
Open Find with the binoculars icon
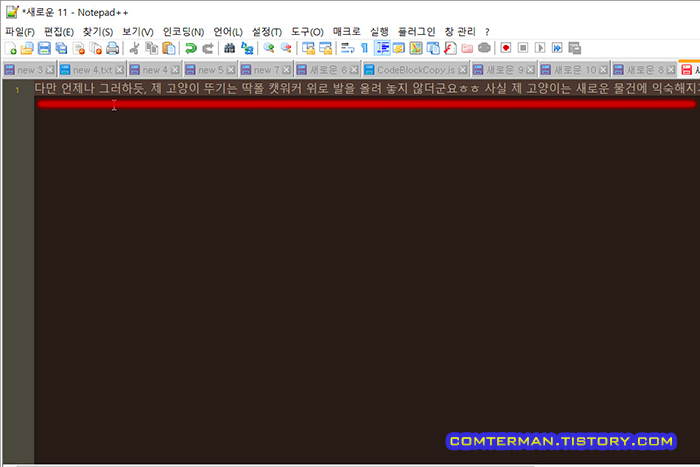coord(229,48)
